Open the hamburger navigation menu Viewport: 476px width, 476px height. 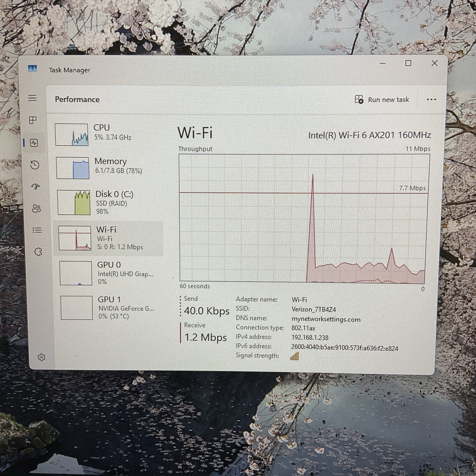click(x=32, y=98)
